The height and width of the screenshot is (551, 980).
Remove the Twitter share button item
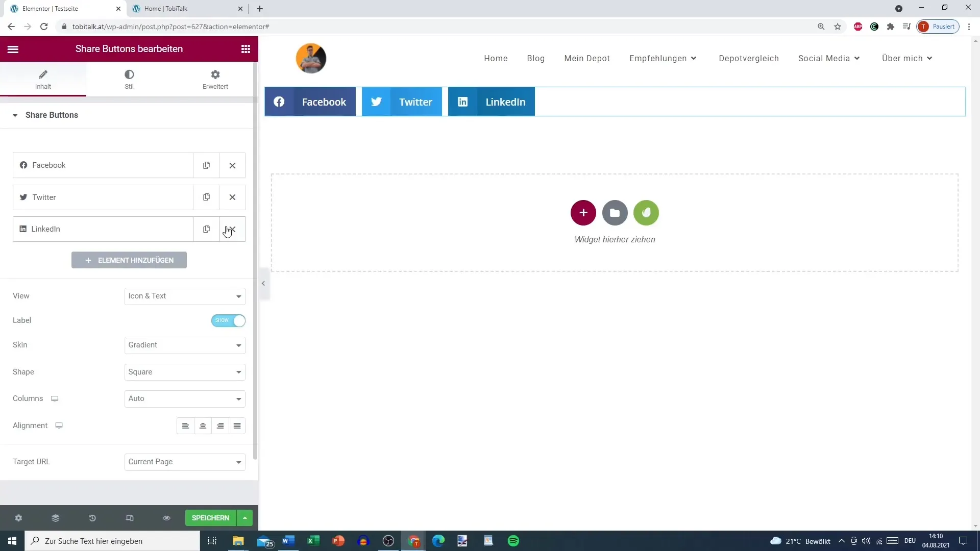click(x=232, y=197)
